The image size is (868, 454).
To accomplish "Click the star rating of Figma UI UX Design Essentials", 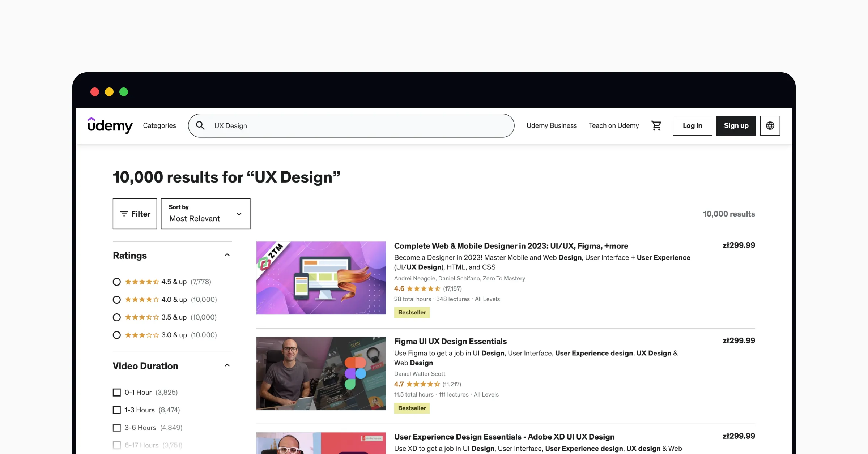I will (x=423, y=384).
